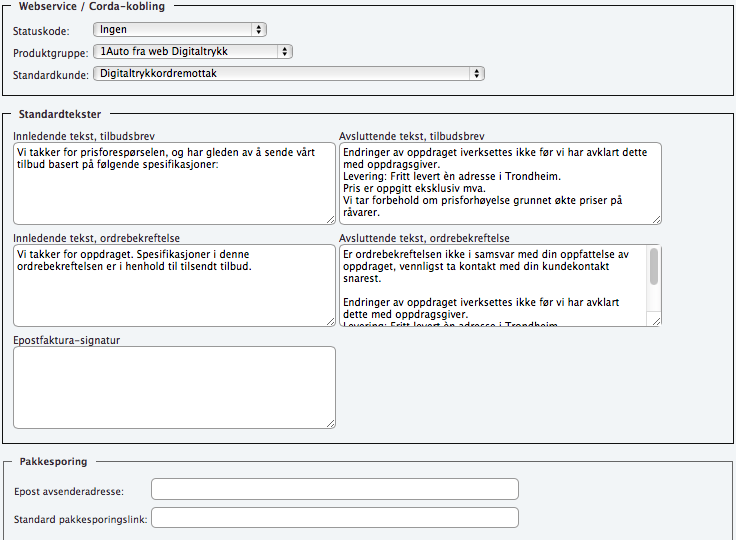Focus the Avsluttende tekst, ordrebekreftelse text area
The width and height of the screenshot is (736, 540).
492,285
